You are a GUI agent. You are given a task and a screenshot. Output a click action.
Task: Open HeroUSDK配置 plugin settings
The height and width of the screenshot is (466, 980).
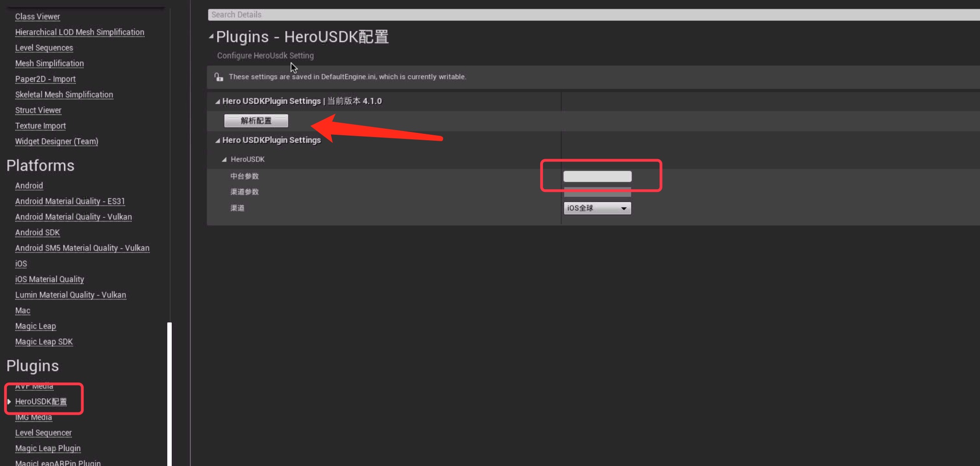41,402
